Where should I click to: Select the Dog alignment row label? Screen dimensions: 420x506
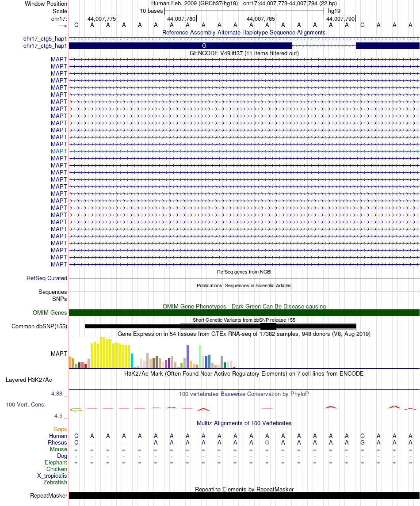tap(62, 456)
